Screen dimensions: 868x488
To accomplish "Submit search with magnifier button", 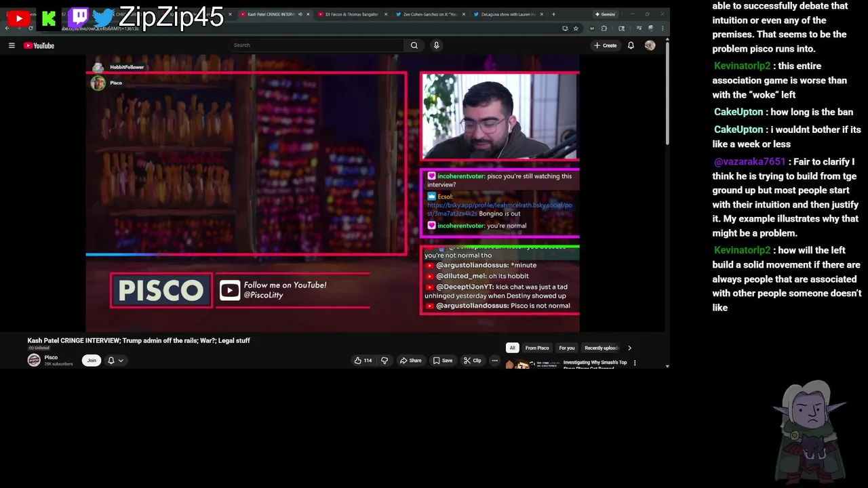I will (x=414, y=45).
